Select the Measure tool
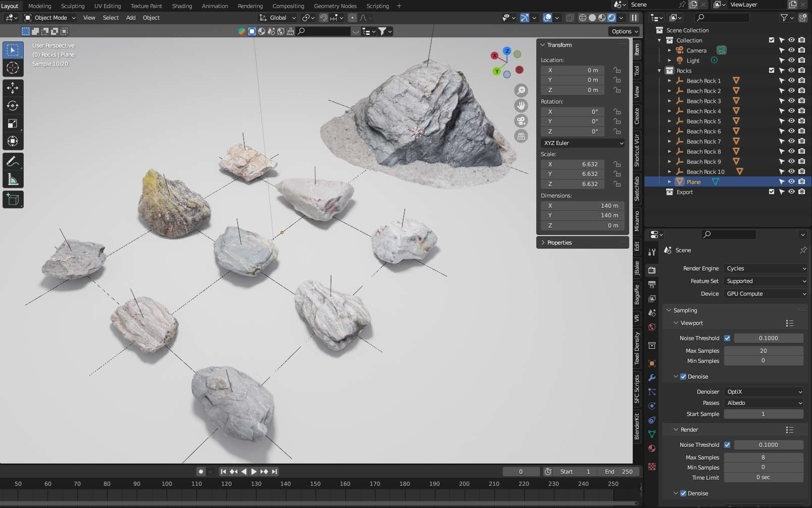The width and height of the screenshot is (812, 508). tap(13, 179)
